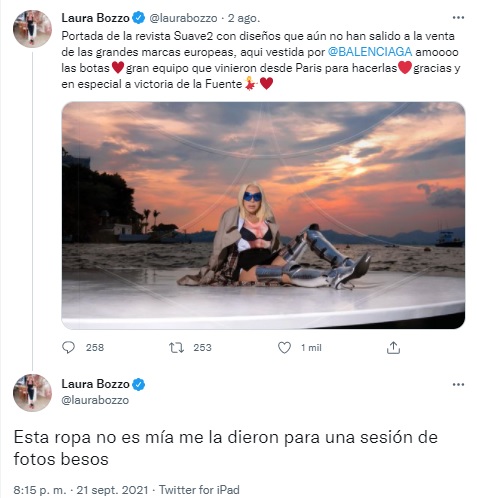Retweet the post using the retweet icon
Screen dimensions: 477x498
click(x=176, y=348)
